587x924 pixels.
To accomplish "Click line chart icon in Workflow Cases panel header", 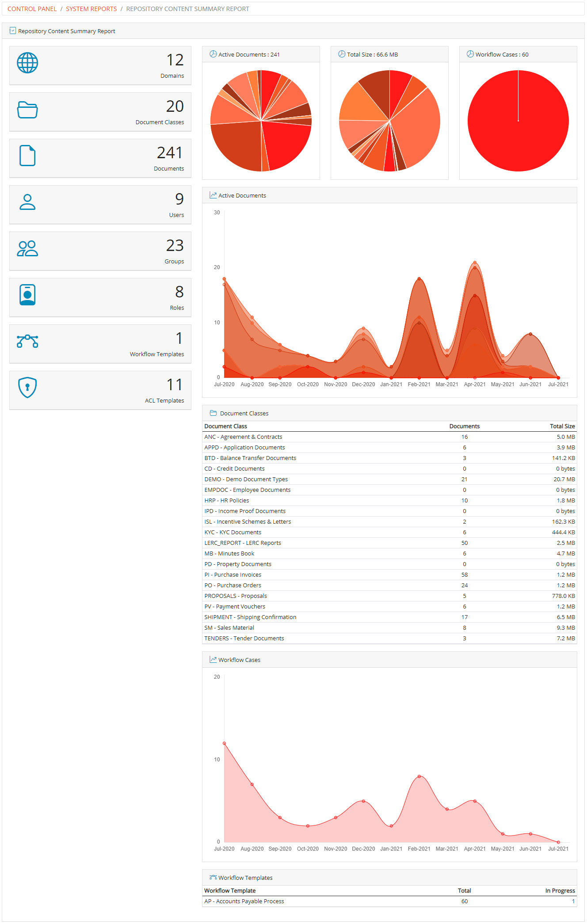I will point(213,659).
